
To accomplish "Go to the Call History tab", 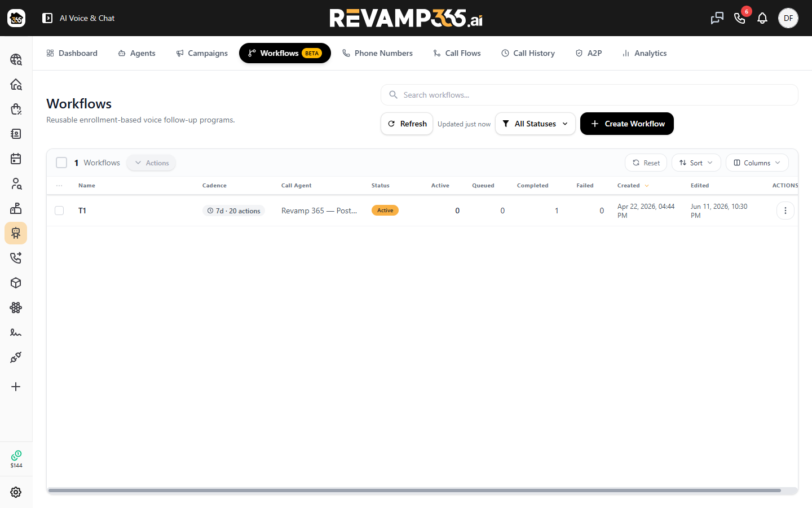I will [x=528, y=53].
